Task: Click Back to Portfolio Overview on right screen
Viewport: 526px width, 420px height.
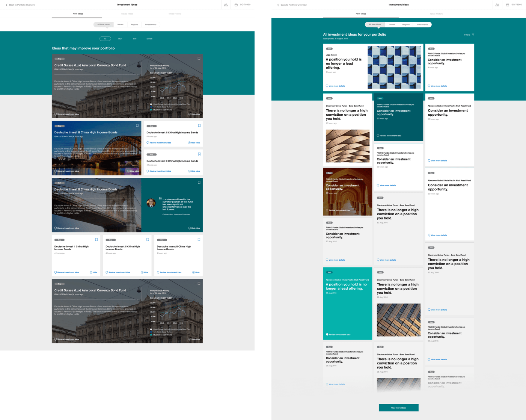Action: coord(292,5)
